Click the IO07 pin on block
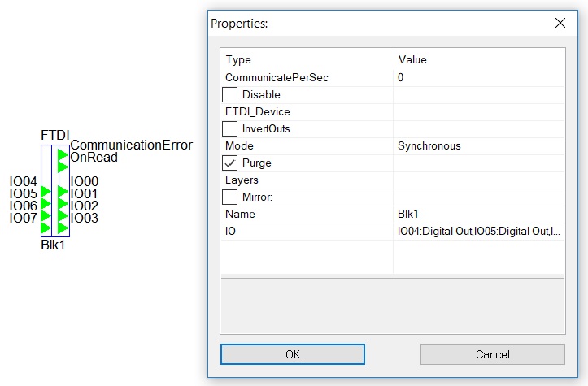588x386 pixels. 46,228
